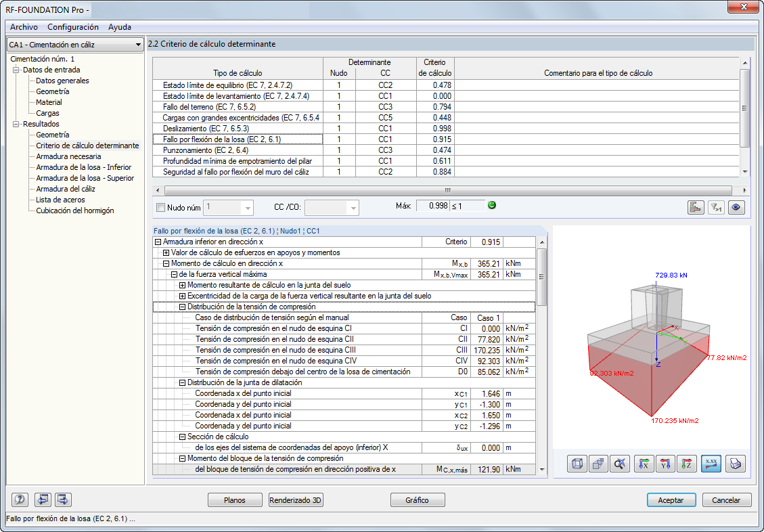764x532 pixels.
Task: Click the Máx value field 0.998
Action: pyautogui.click(x=433, y=206)
